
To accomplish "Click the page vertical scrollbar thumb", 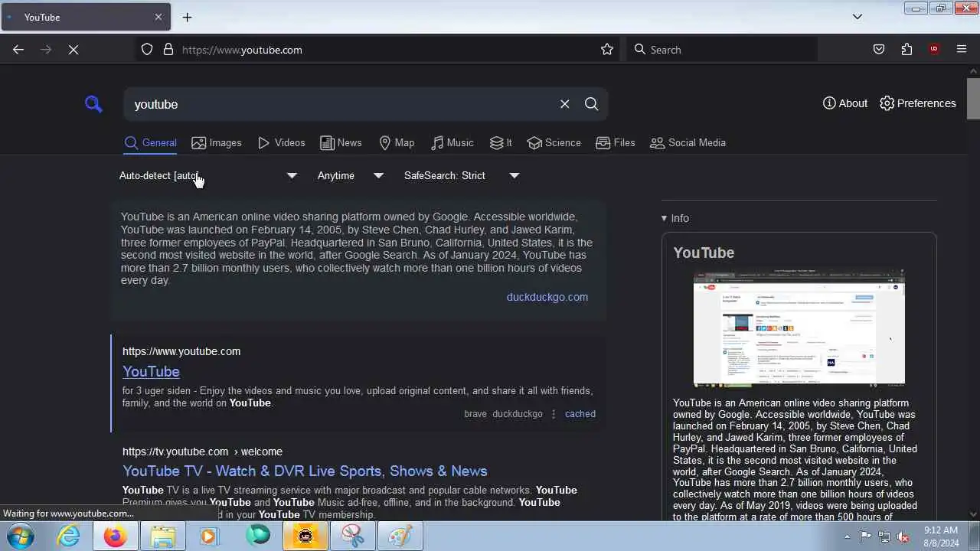I will 973,98.
